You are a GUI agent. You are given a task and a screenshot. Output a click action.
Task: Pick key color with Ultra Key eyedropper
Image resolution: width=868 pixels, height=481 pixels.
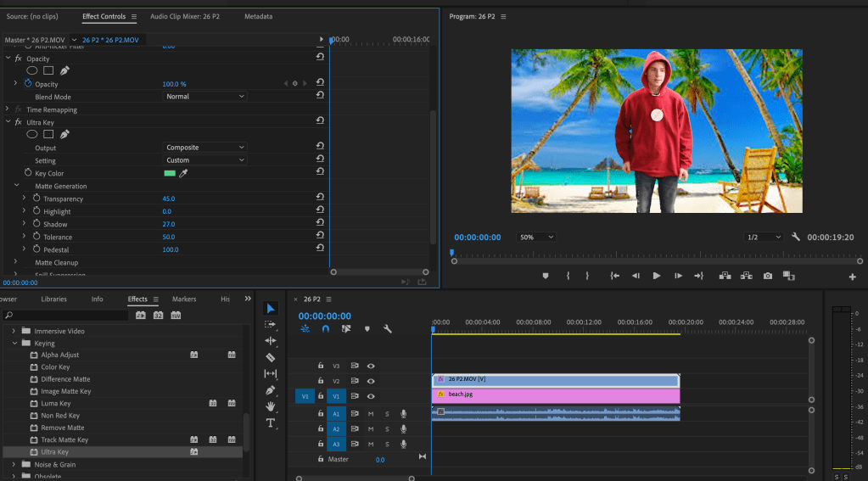(183, 173)
